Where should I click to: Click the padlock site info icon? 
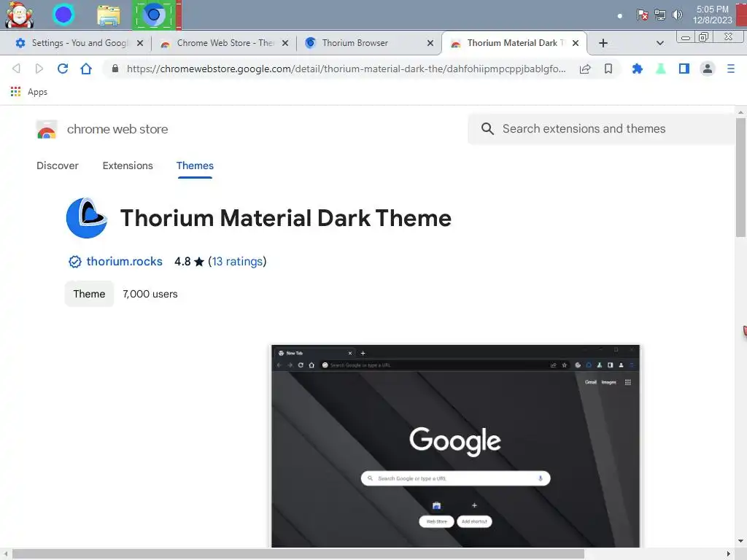click(x=115, y=69)
